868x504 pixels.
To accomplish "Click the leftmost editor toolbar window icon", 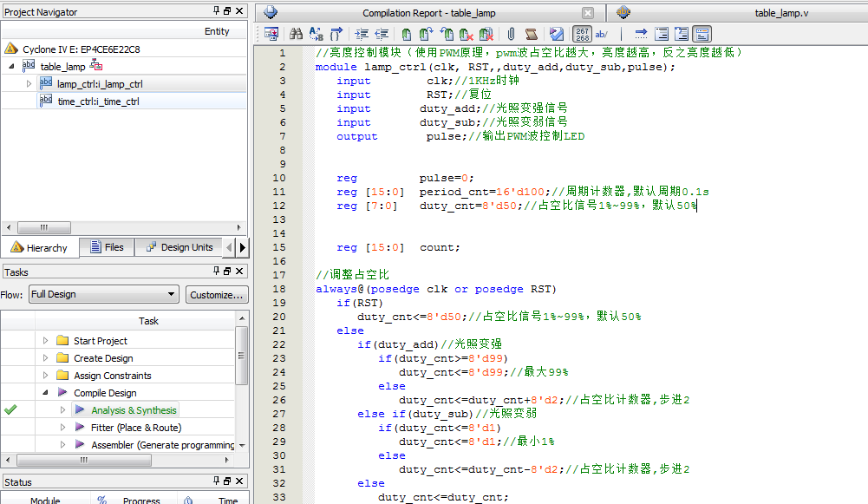I will click(x=271, y=35).
